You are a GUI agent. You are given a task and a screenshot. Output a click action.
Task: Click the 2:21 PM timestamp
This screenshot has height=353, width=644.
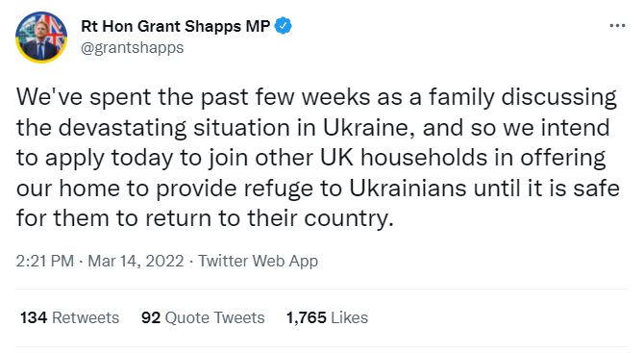tap(45, 261)
